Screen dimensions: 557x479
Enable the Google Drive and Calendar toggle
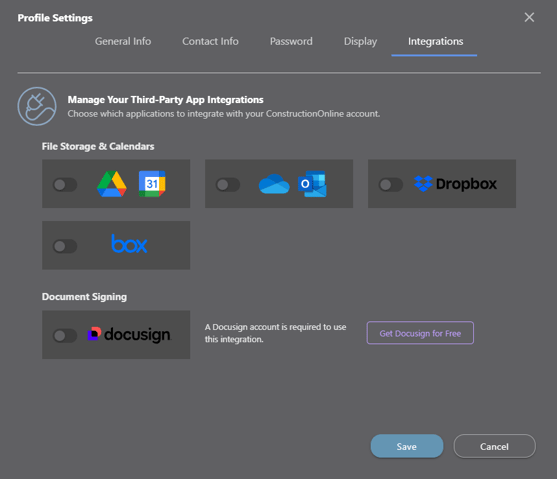(65, 185)
